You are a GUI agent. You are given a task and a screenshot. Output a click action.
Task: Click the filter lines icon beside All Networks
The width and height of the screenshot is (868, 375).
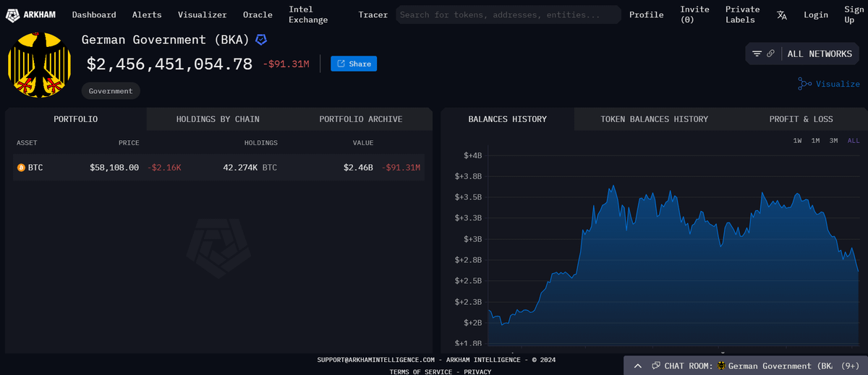[757, 53]
